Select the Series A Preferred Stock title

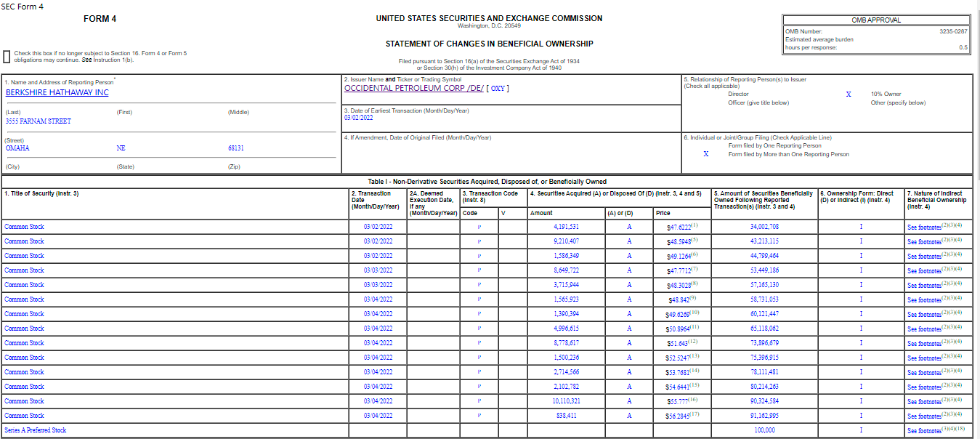pos(35,430)
